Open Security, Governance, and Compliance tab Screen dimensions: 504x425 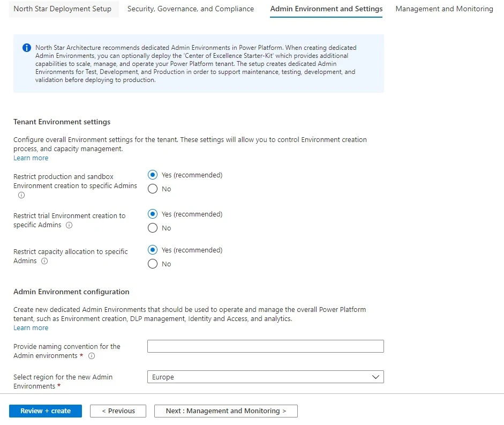(191, 9)
